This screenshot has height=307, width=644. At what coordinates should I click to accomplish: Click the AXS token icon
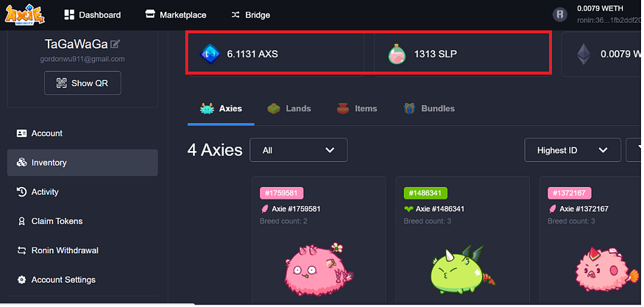(x=210, y=54)
